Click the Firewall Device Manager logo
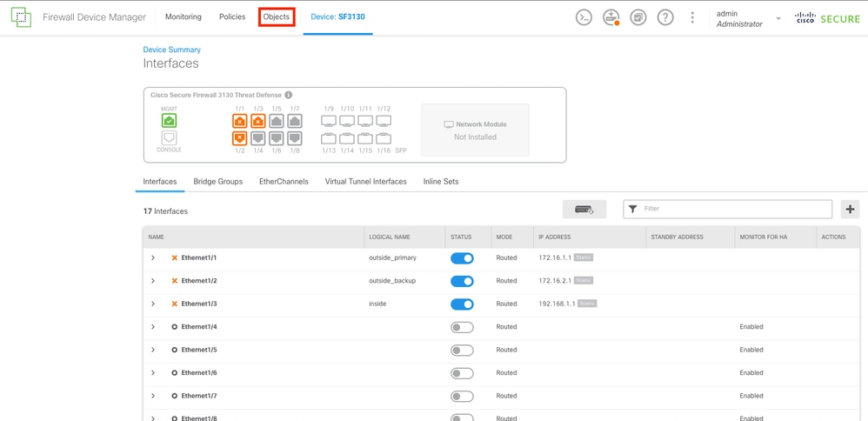Screen dimensions: 868x421 pyautogui.click(x=22, y=17)
